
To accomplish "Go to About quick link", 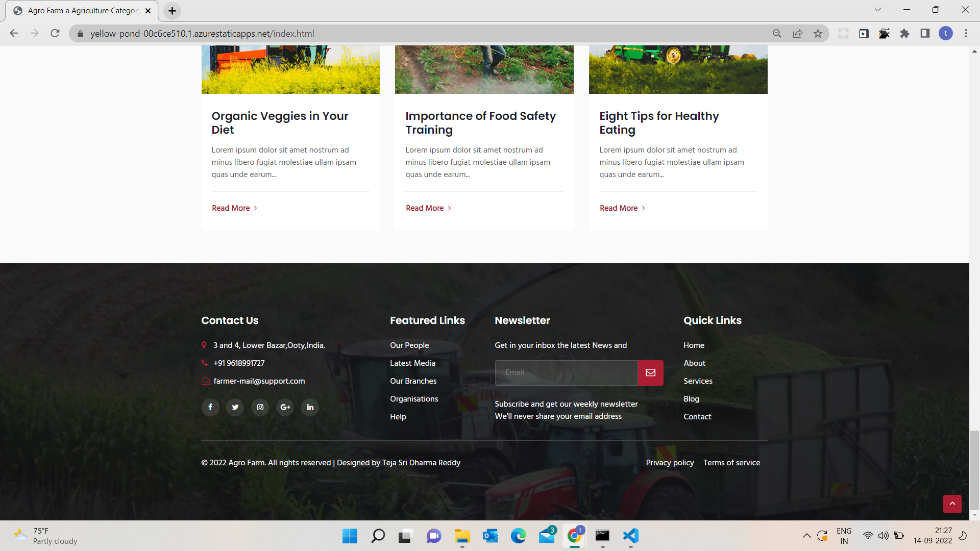I will point(694,363).
